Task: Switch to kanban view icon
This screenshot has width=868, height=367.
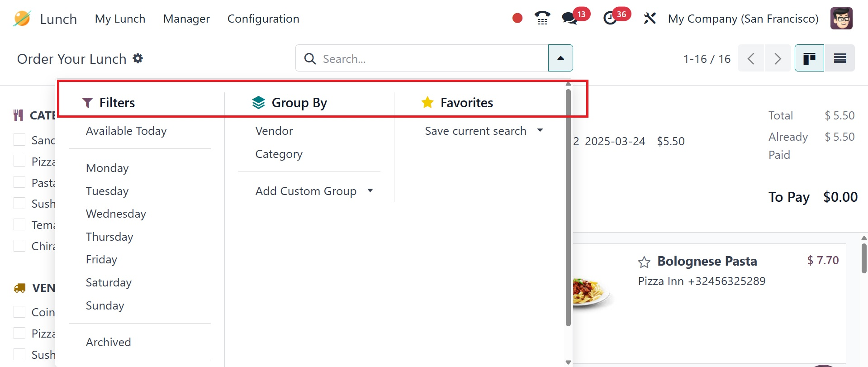Action: (809, 58)
